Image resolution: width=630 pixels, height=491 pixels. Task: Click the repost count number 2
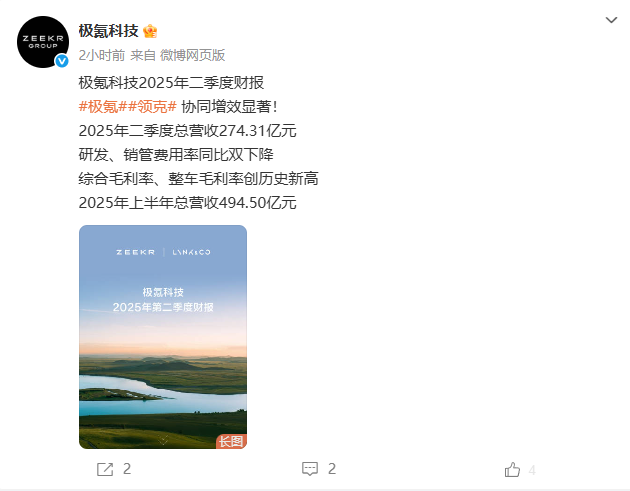tap(127, 469)
